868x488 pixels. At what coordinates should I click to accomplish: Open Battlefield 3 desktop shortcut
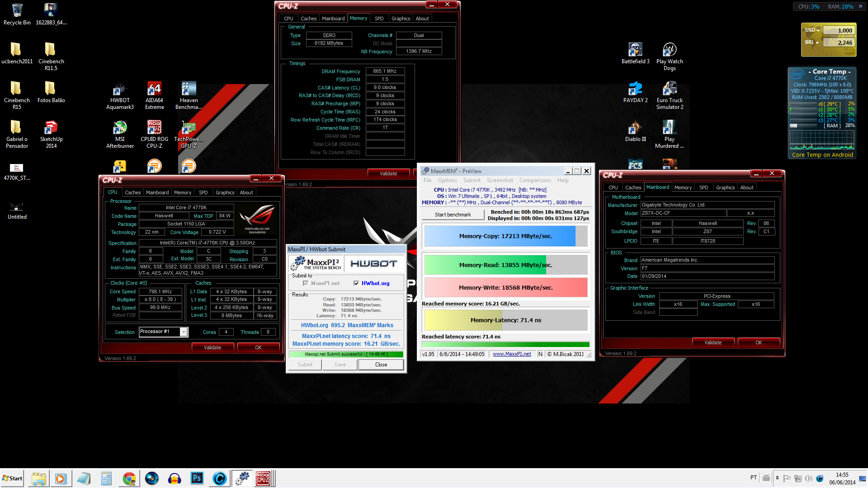[635, 53]
